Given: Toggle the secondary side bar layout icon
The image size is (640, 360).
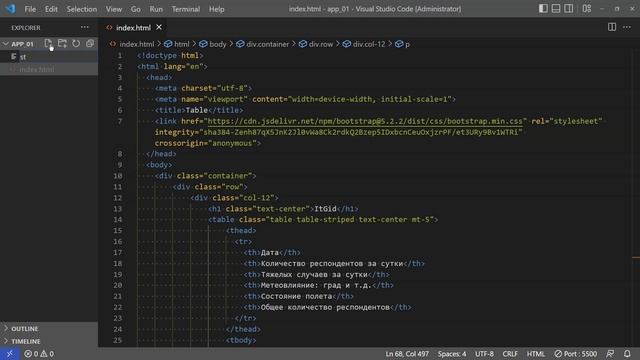Looking at the screenshot, I should tap(569, 9).
